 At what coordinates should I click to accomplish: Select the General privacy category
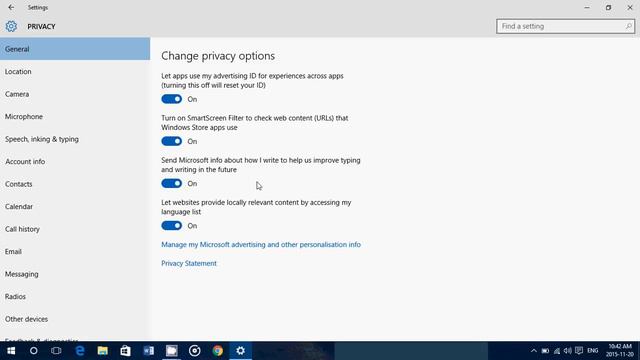pos(75,49)
